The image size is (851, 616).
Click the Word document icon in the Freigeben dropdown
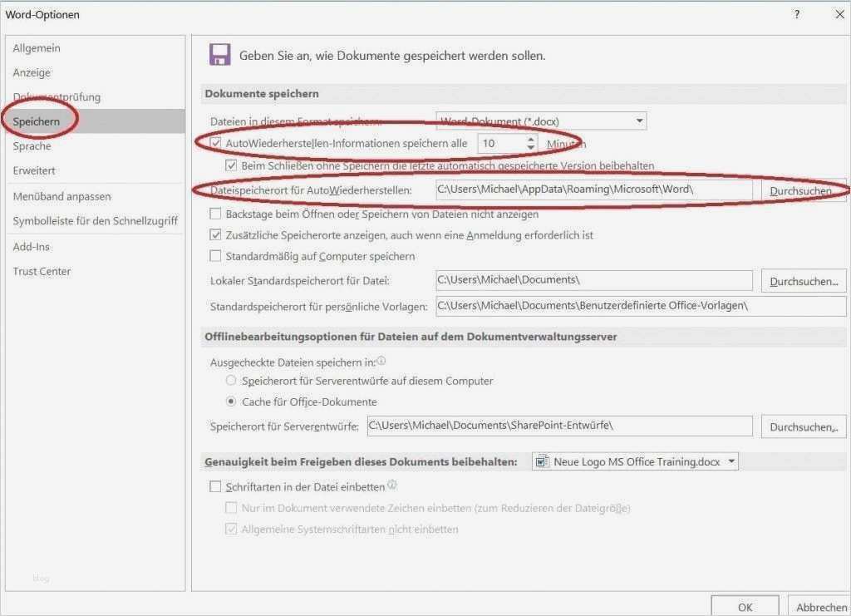click(542, 461)
